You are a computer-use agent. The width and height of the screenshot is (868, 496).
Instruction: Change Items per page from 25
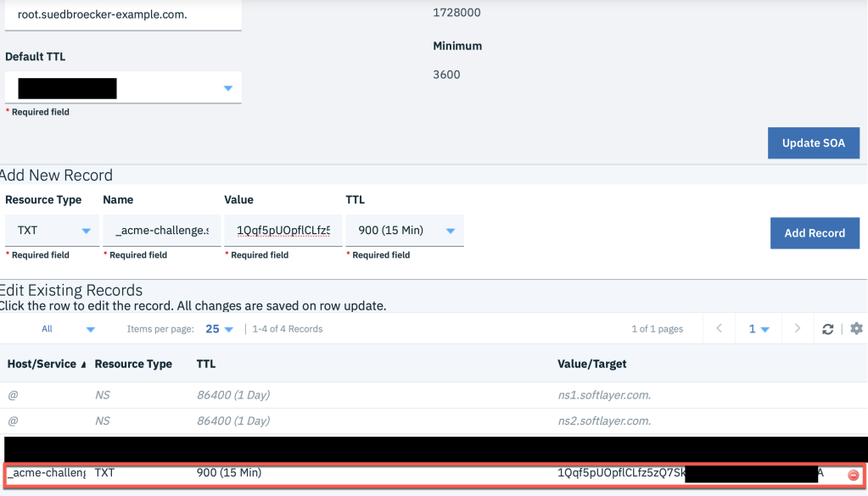click(x=219, y=329)
